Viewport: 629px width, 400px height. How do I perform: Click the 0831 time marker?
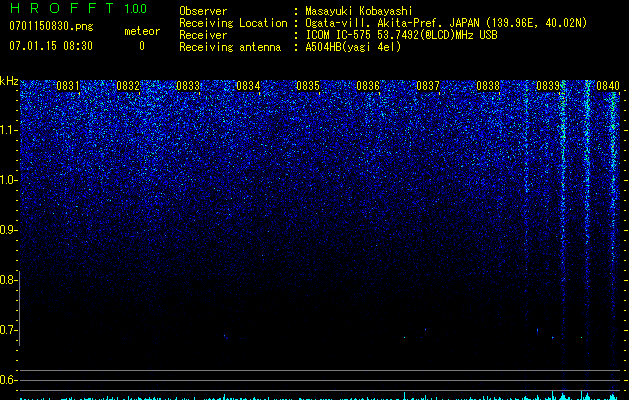[x=68, y=86]
